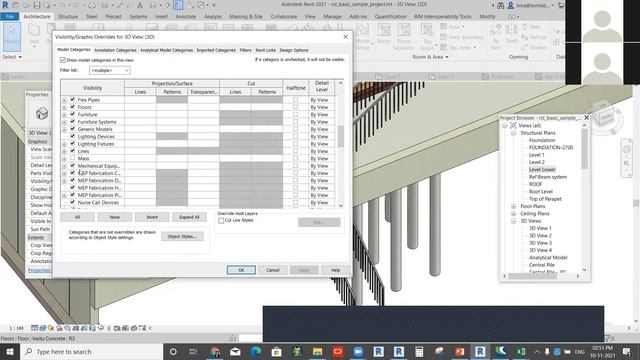
Task: Click the Revit application logo
Action: pos(5,5)
